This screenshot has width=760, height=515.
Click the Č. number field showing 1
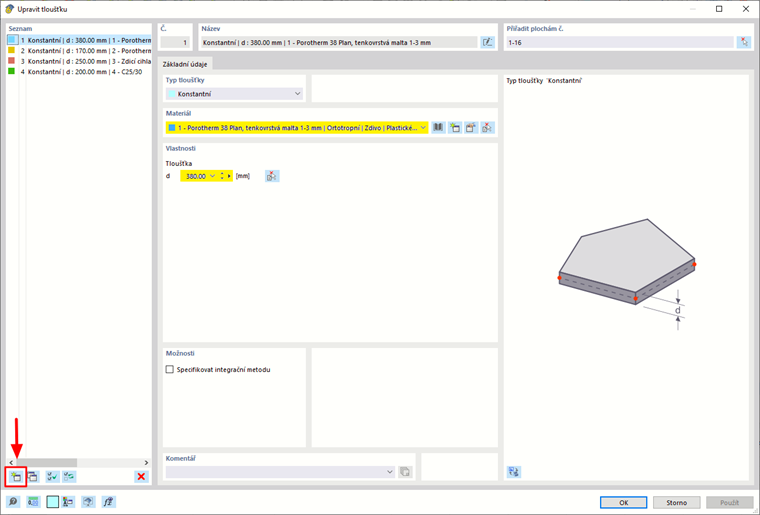[175, 43]
